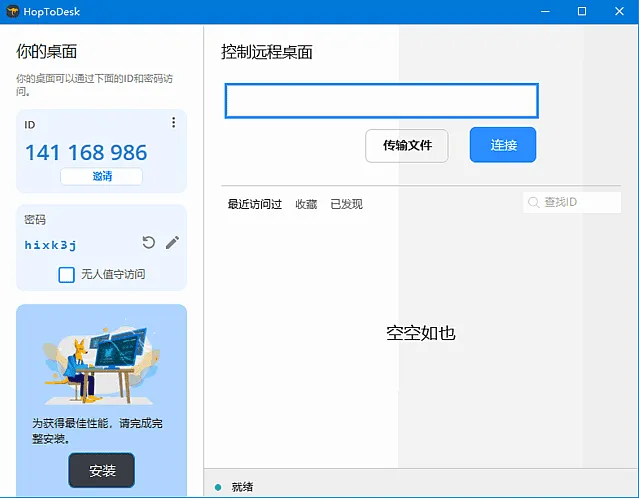The width and height of the screenshot is (639, 500).
Task: Select the 已发现 tab
Action: (346, 204)
